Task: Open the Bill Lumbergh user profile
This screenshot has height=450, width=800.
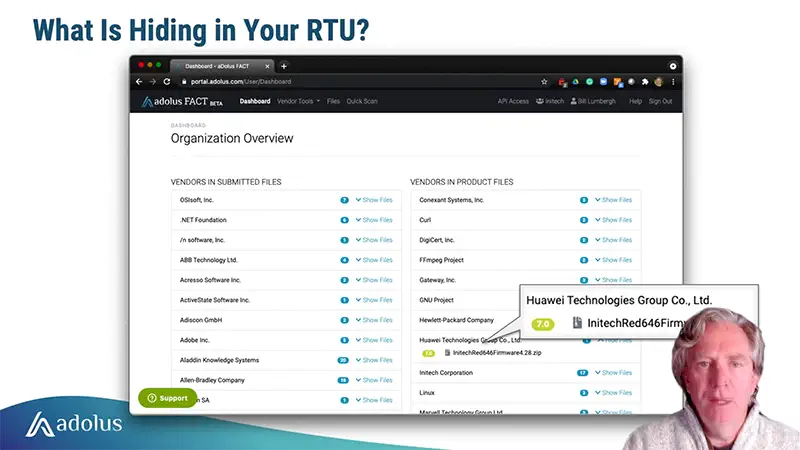Action: click(593, 102)
